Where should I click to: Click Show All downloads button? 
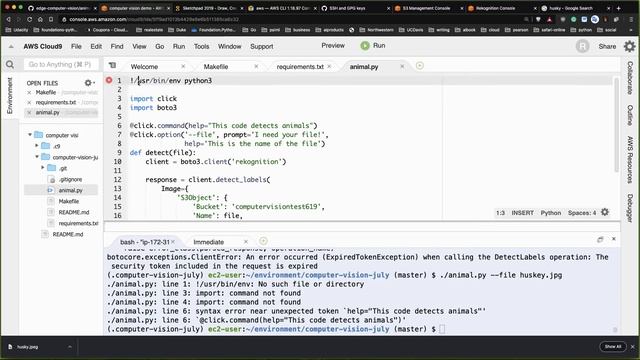(613, 347)
